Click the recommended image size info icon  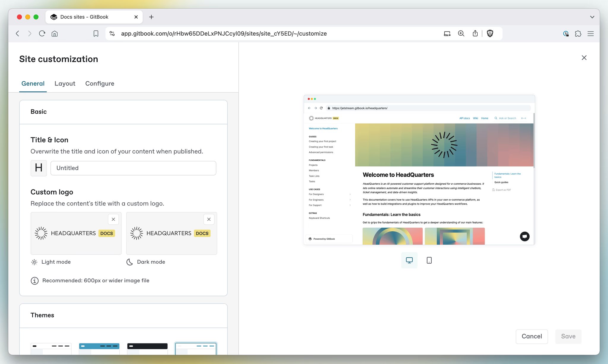tap(34, 281)
